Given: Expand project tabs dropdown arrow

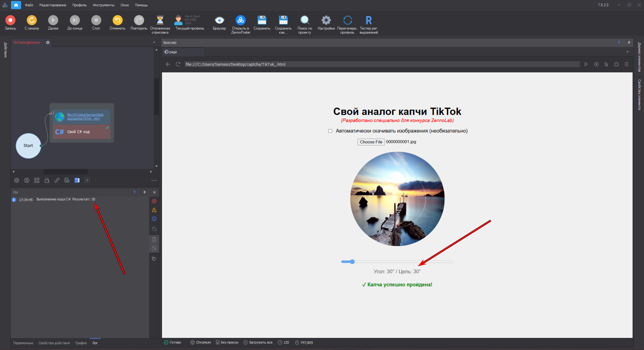Looking at the screenshot, I should click(x=154, y=42).
